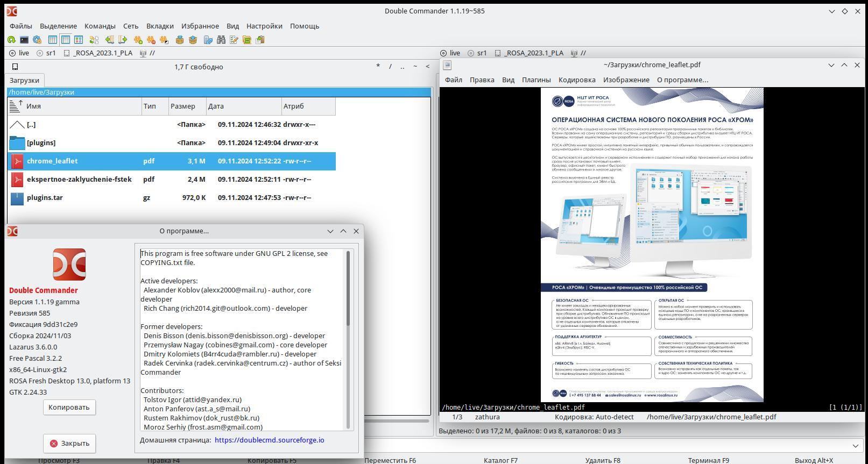This screenshot has height=464, width=868.
Task: Click the clipboard toolbar icon
Action: click(x=260, y=40)
